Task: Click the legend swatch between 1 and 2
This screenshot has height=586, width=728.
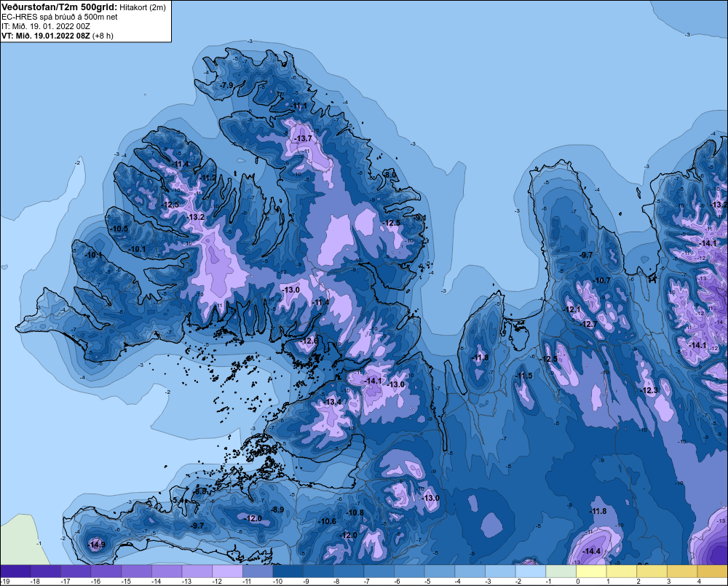Action: tap(621, 571)
